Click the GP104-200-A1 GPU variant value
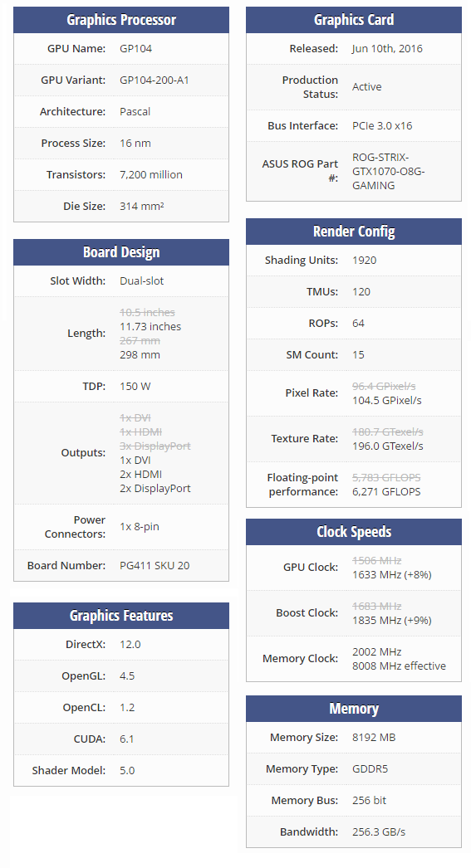Viewport: 471px width, 868px height. click(154, 80)
